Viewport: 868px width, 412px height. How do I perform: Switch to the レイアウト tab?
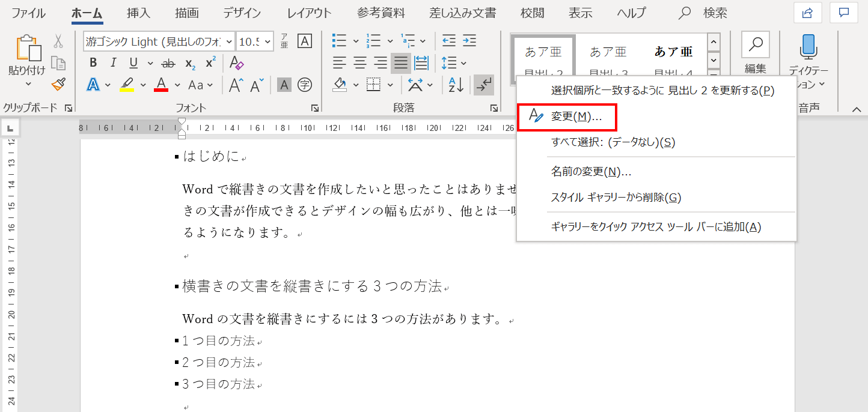(x=309, y=13)
